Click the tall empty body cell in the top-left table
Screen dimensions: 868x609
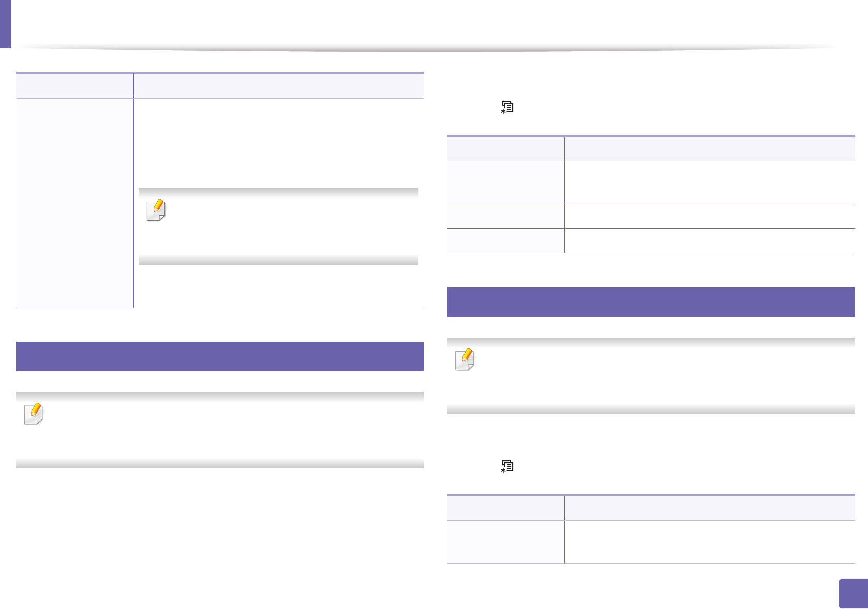[x=74, y=203]
